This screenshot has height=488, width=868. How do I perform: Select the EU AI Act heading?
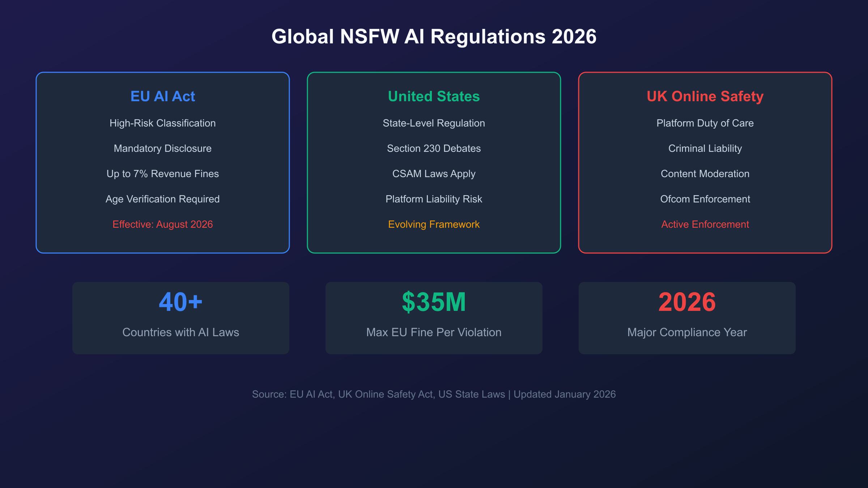click(x=162, y=96)
